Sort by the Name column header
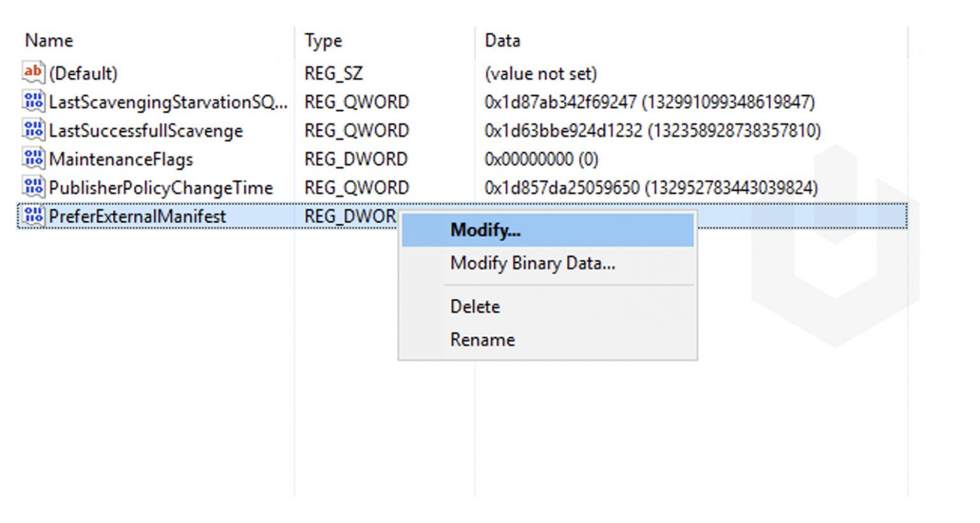The width and height of the screenshot is (980, 523). (x=49, y=41)
